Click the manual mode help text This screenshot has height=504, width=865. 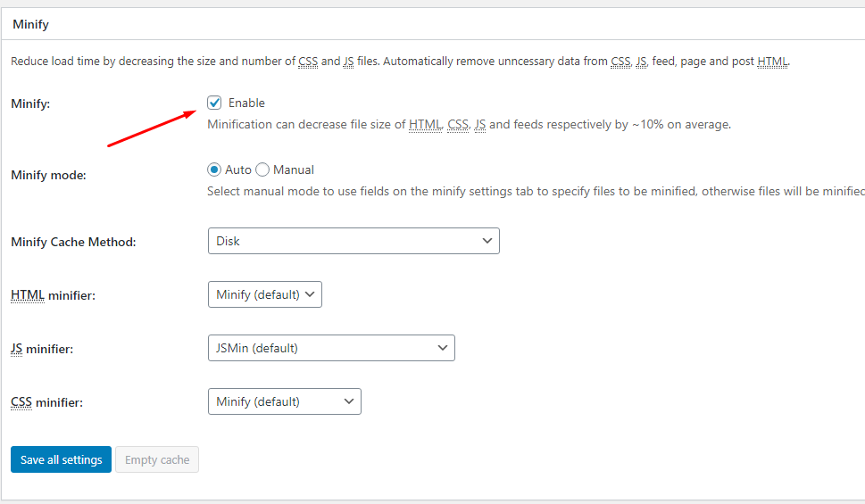[536, 191]
